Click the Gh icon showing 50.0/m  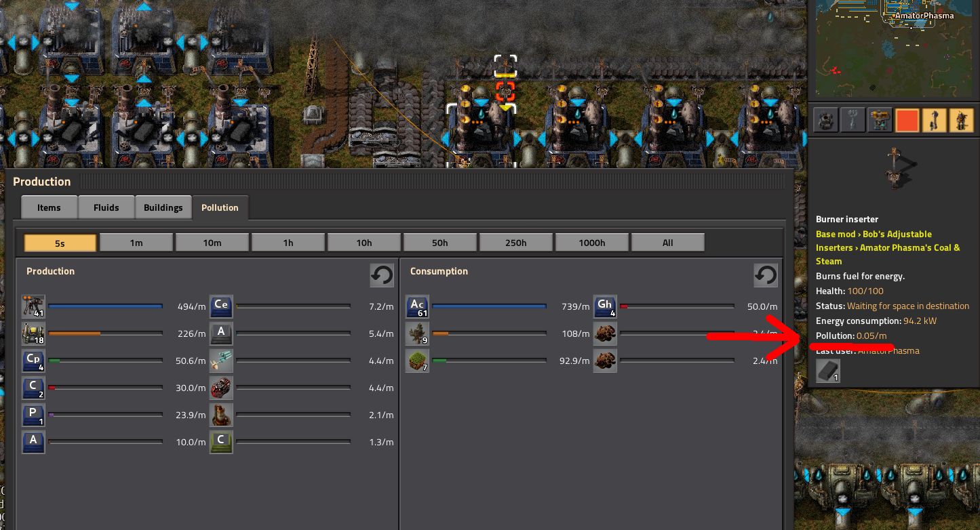tap(605, 306)
